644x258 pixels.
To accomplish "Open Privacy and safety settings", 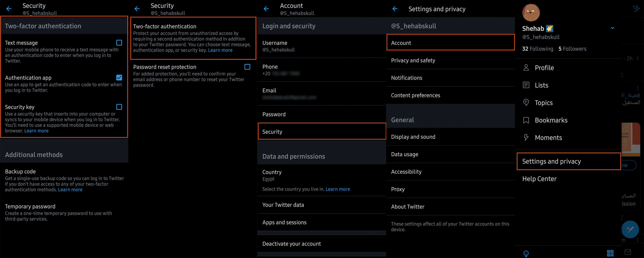I will tap(413, 61).
